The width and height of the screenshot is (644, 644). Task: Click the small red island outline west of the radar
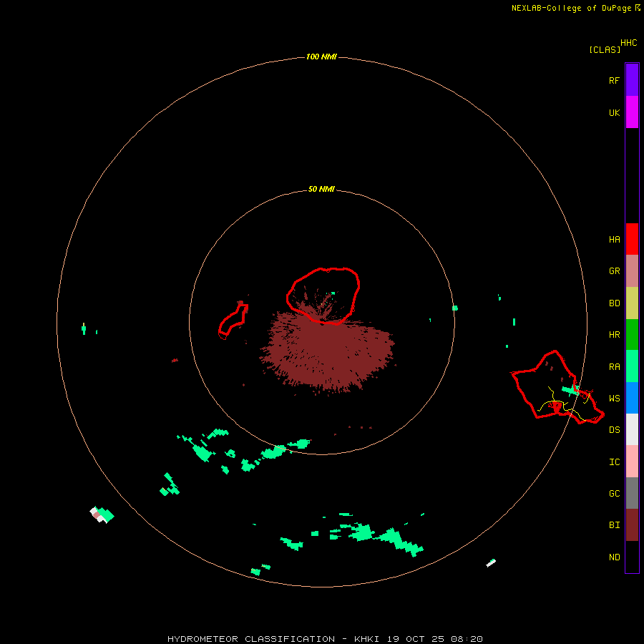pos(233,320)
